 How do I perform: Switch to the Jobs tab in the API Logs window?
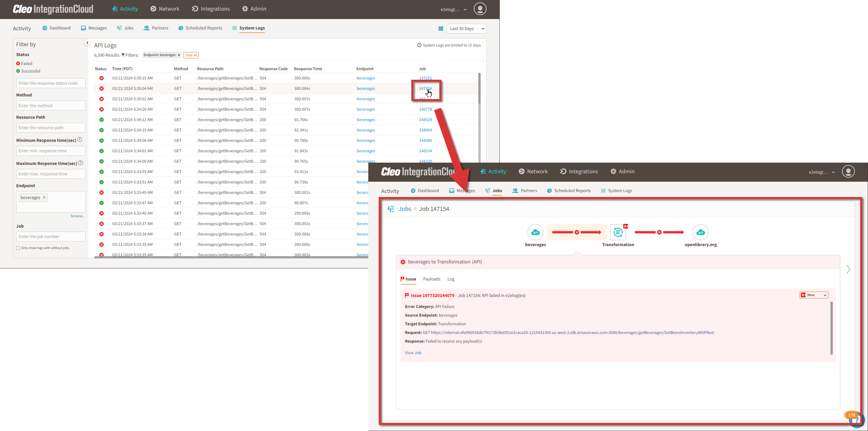[125, 28]
